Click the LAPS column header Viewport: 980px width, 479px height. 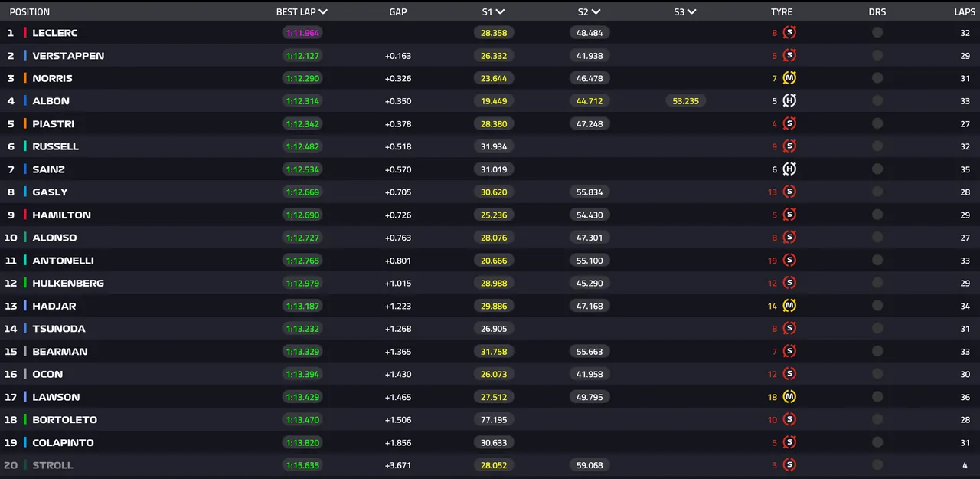[x=965, y=12]
